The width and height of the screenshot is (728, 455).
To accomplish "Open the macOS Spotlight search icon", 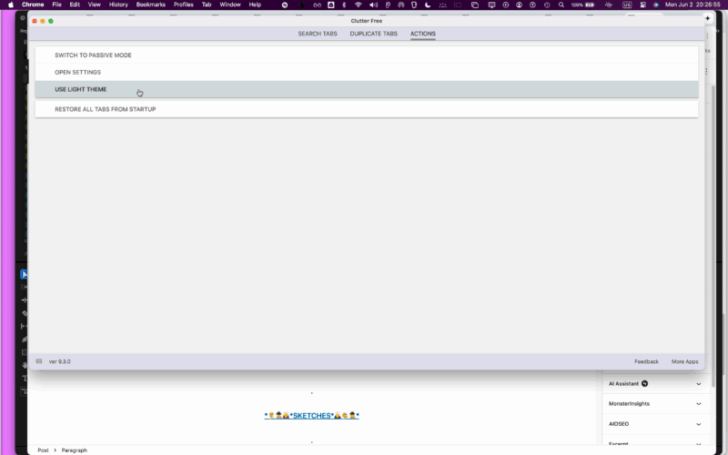I will (x=561, y=5).
